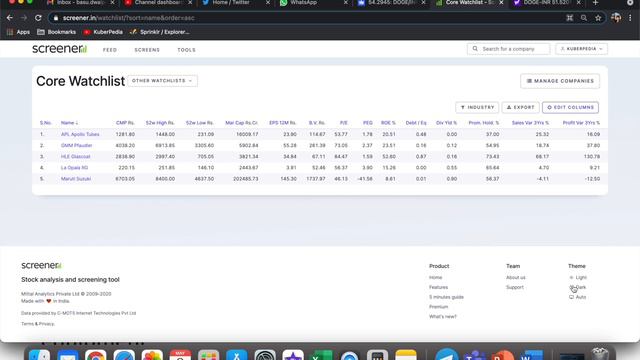Sort the table by the Name column
Screen dimensions: 640x360
pos(69,123)
